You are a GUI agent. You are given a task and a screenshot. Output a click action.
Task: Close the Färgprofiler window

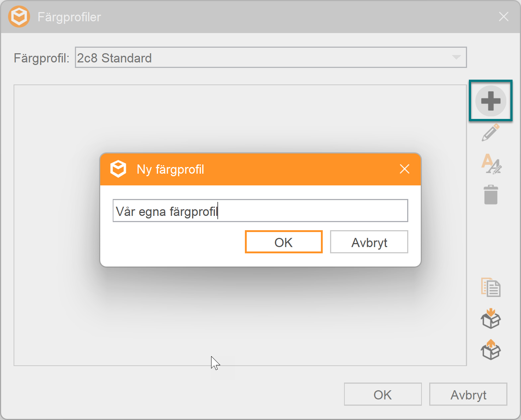click(504, 17)
